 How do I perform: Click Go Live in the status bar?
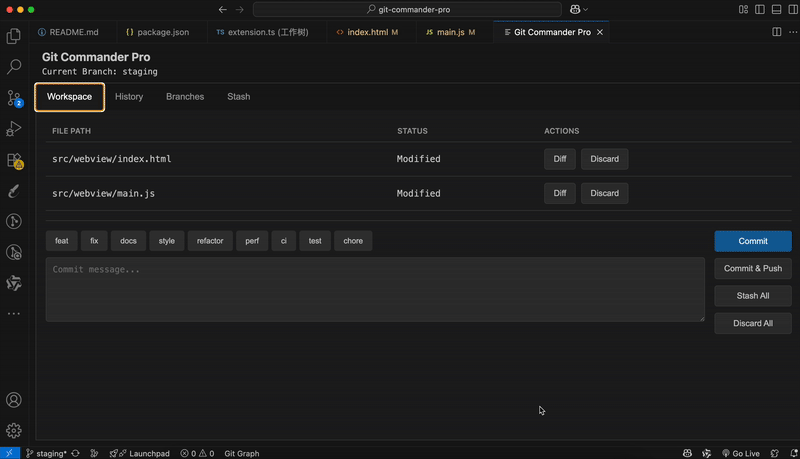[741, 453]
